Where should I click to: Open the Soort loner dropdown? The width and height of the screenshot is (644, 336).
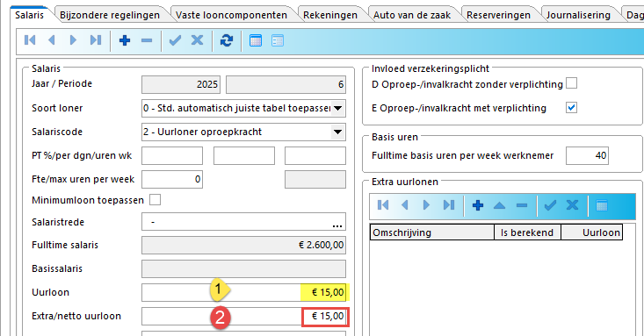pos(337,108)
